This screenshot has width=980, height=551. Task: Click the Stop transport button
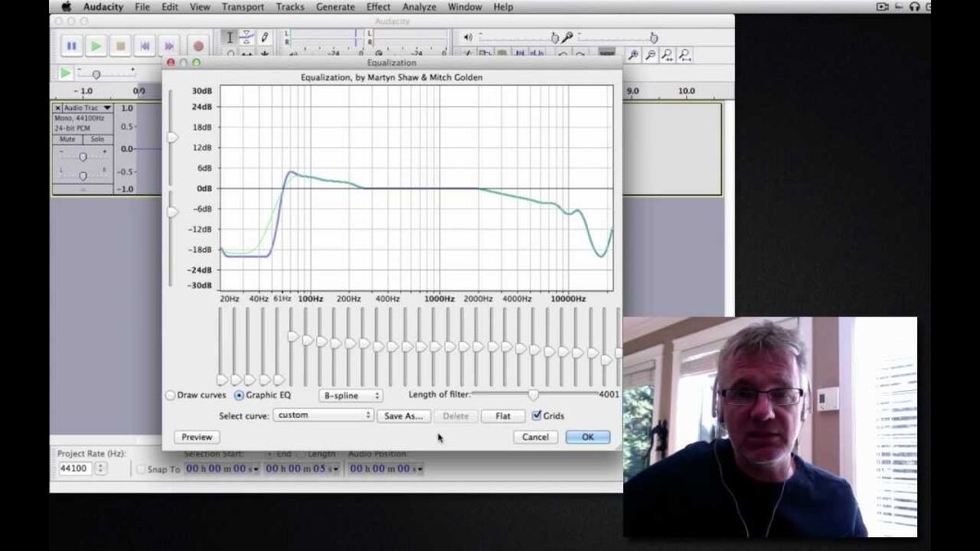pos(119,45)
